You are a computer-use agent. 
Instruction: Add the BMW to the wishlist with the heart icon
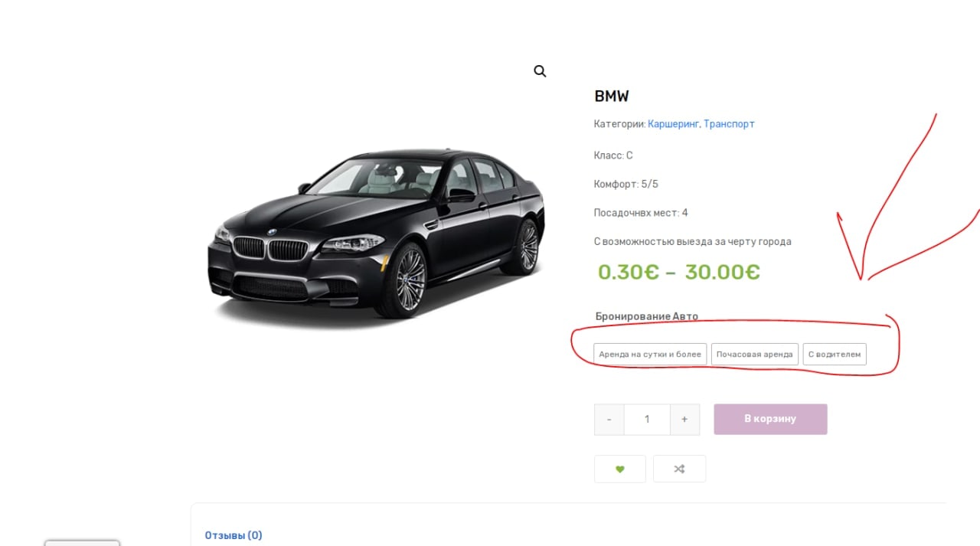coord(619,469)
